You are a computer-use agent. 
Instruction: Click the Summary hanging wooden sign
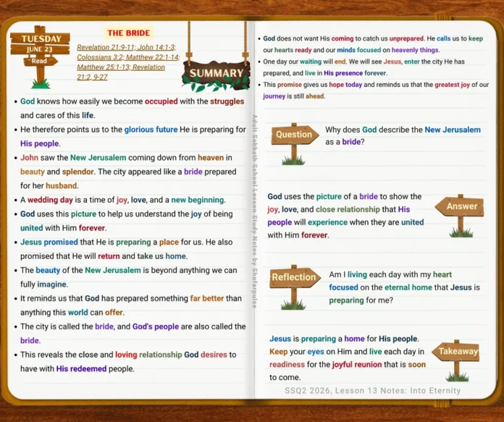pyautogui.click(x=216, y=72)
